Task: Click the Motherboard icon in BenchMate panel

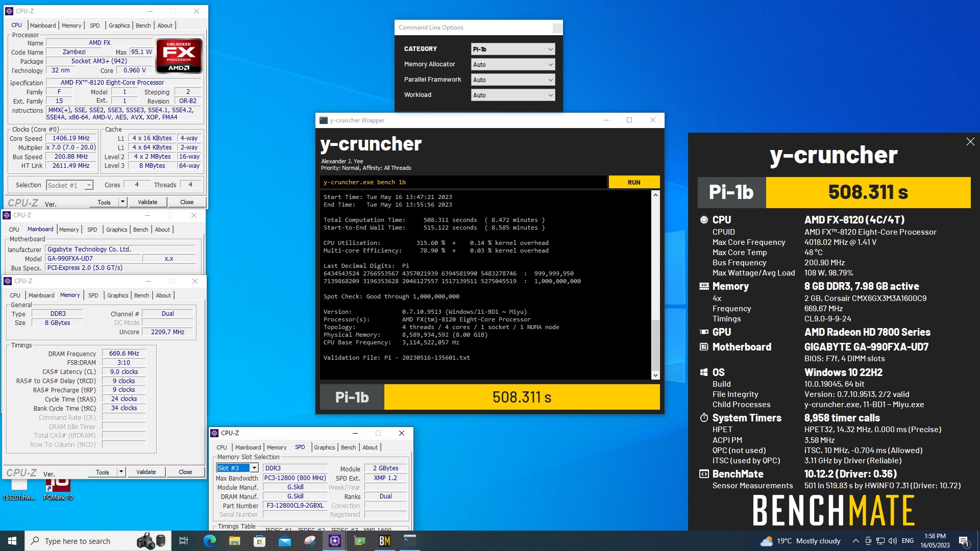Action: pyautogui.click(x=704, y=347)
